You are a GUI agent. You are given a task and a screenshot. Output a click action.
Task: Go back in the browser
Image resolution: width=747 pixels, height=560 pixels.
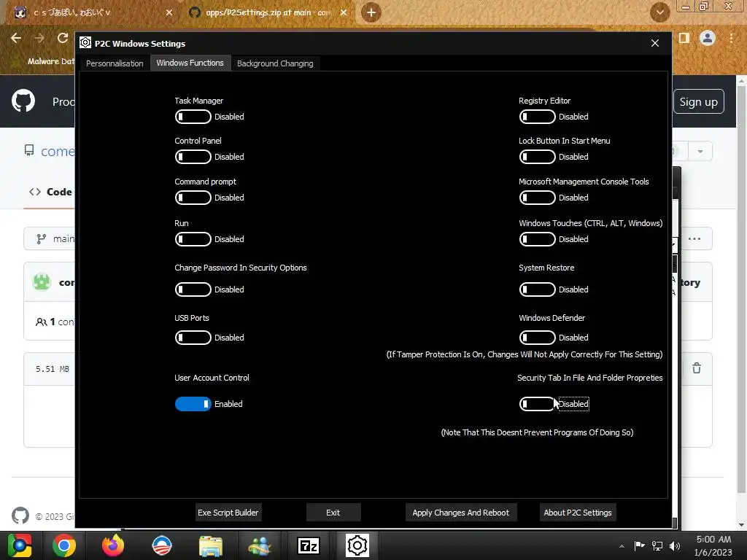pyautogui.click(x=16, y=38)
